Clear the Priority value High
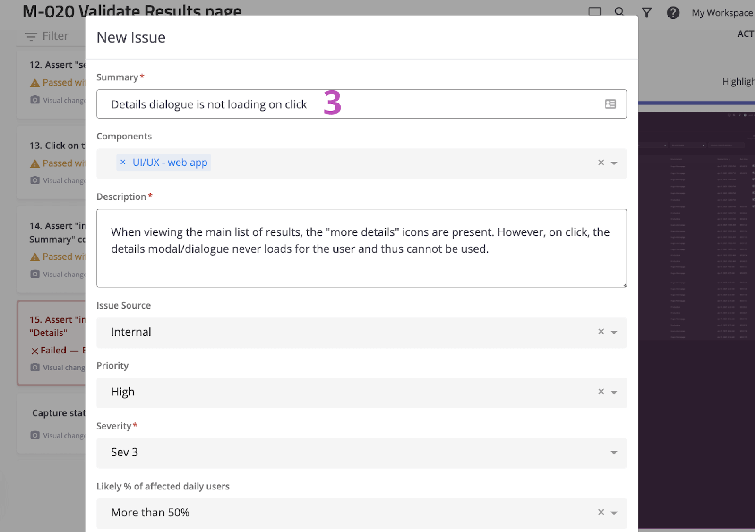Viewport: 756px width, 532px height. (x=601, y=392)
